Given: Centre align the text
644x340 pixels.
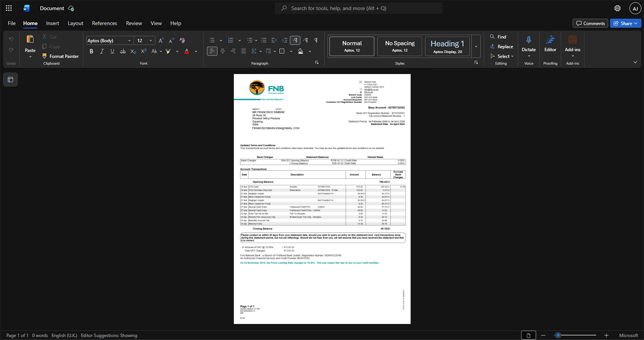Looking at the screenshot, I should click(223, 51).
